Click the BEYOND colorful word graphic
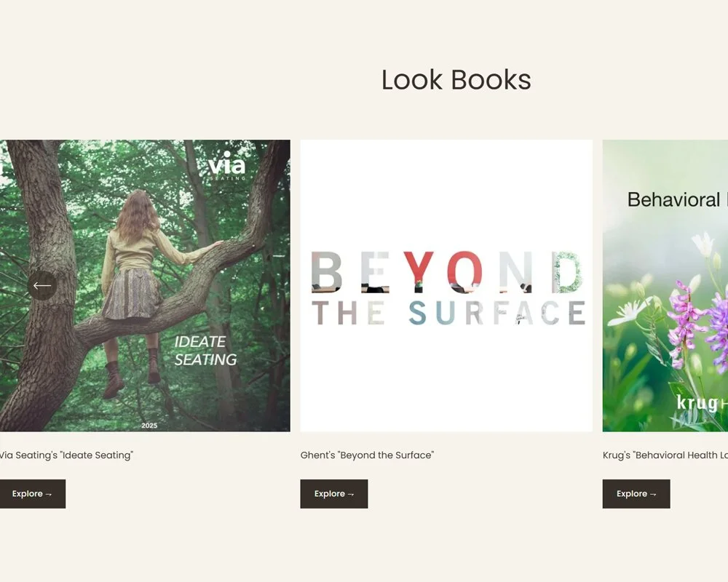Viewport: 728px width, 582px height. point(446,272)
